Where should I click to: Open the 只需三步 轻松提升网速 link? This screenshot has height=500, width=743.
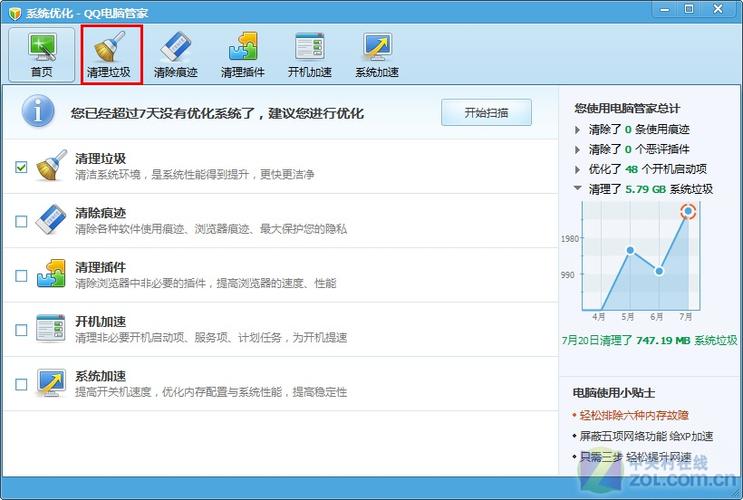[x=635, y=457]
